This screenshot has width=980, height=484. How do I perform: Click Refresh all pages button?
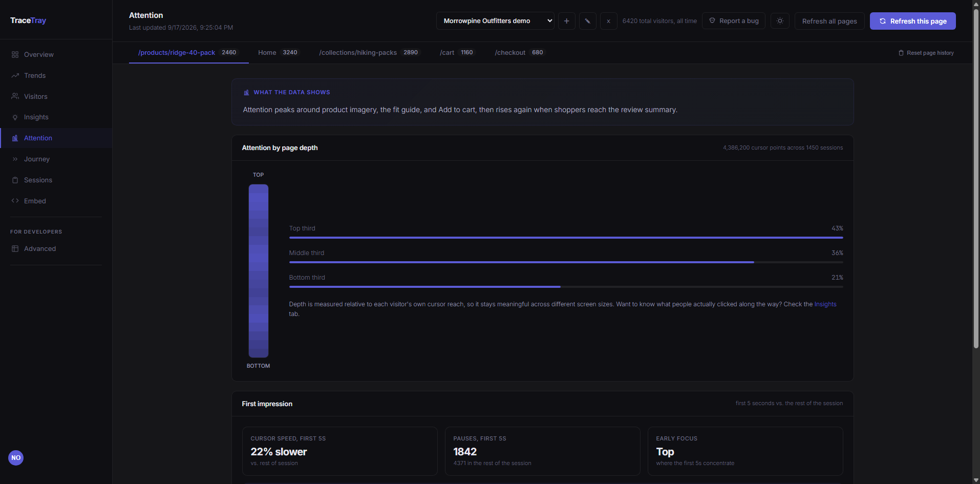829,21
